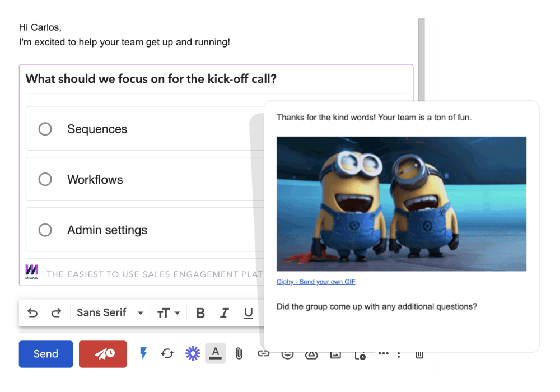Toggle italic formatting
The width and height of the screenshot is (560, 392).
click(225, 313)
